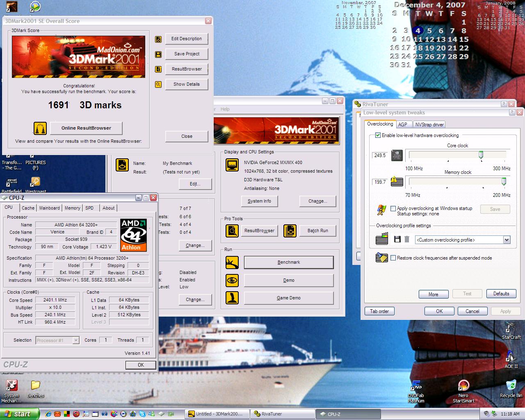Click the Online ResultBrowser tree icon
This screenshot has height=420, width=525.
point(40,128)
